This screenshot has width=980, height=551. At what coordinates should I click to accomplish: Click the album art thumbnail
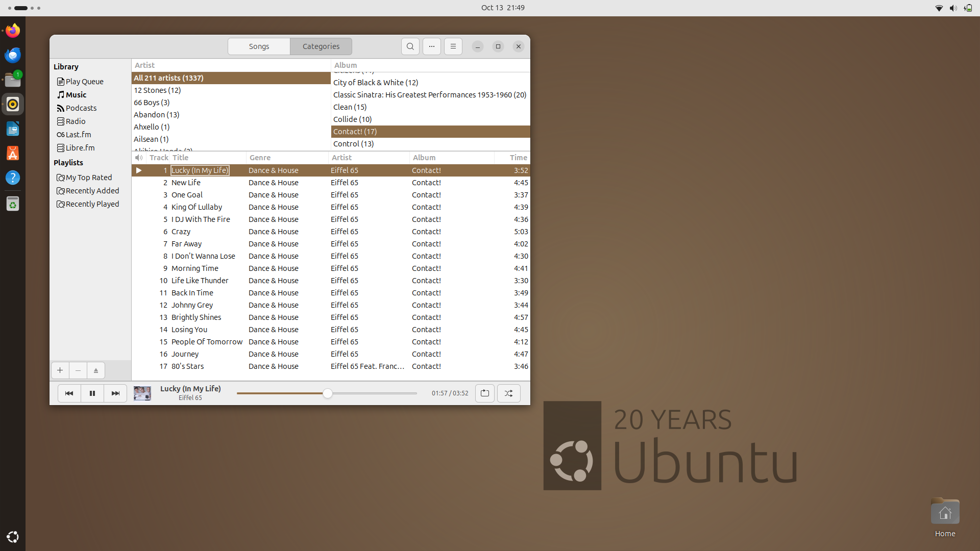point(142,393)
